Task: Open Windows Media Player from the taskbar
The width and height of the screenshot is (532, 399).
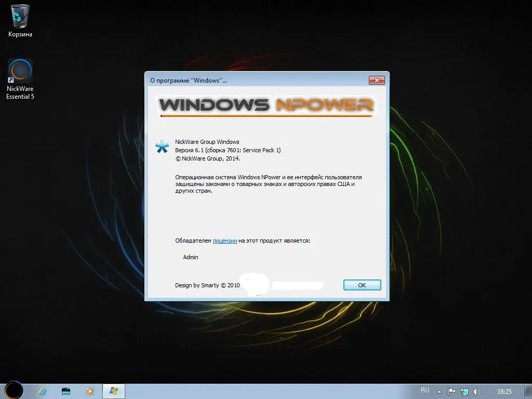Action: click(90, 391)
